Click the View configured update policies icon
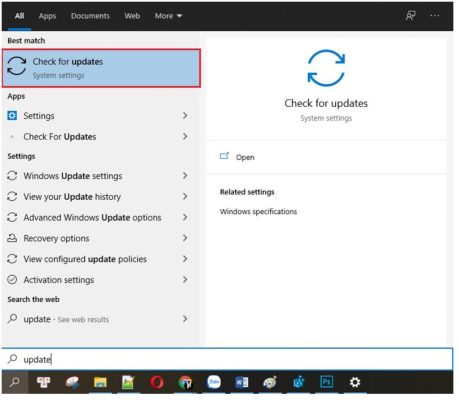 [x=12, y=259]
